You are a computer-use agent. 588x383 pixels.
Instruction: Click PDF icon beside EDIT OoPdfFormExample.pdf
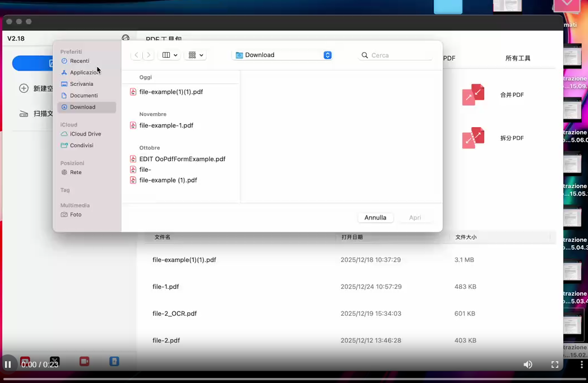tap(133, 159)
